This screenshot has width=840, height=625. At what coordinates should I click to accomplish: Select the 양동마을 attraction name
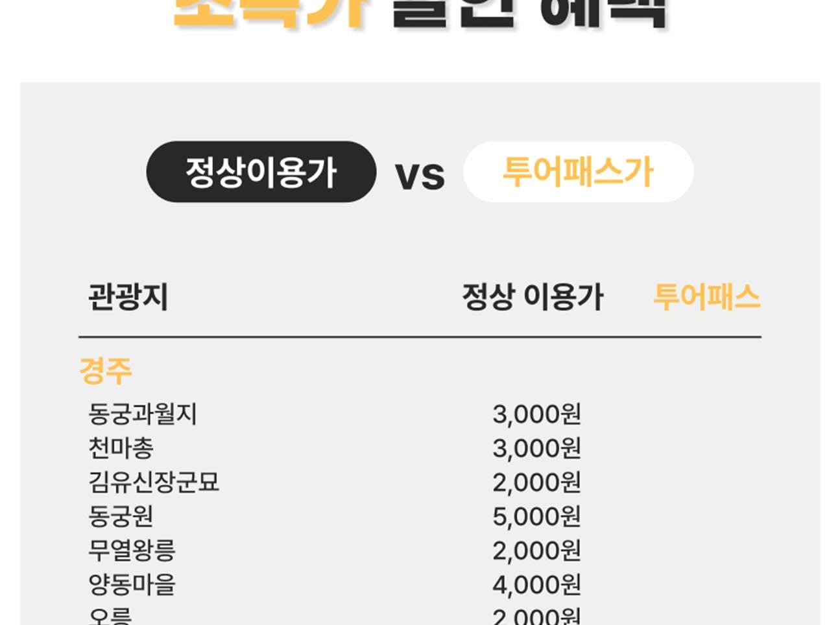[x=132, y=585]
